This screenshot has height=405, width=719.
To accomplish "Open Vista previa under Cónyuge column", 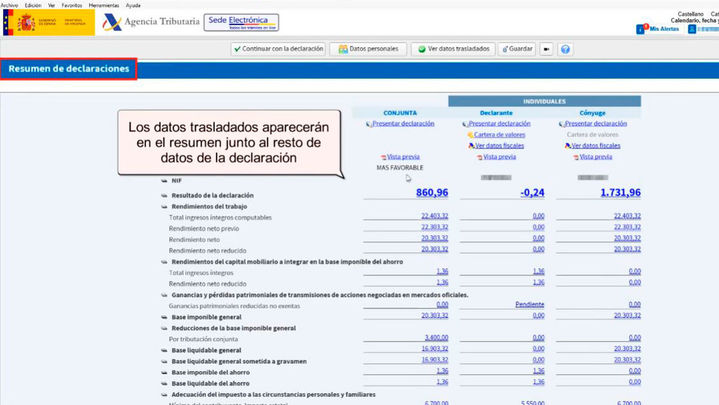I will (x=598, y=156).
